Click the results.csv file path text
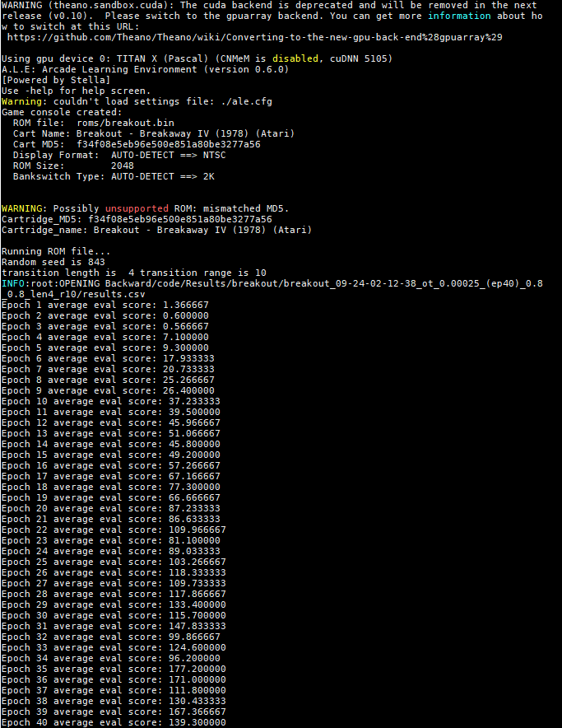The width and height of the screenshot is (562, 728). click(274, 289)
